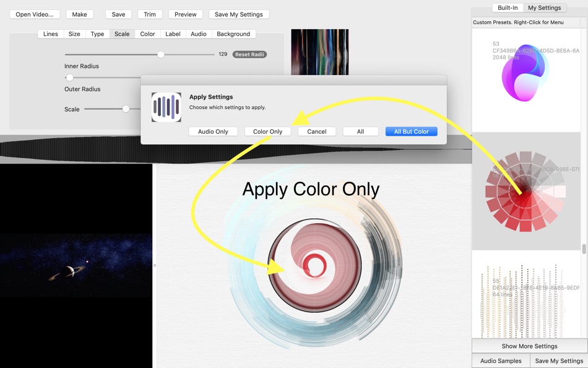Image resolution: width=588 pixels, height=368 pixels.
Task: Switch to the Built-In presets tab
Action: [508, 7]
